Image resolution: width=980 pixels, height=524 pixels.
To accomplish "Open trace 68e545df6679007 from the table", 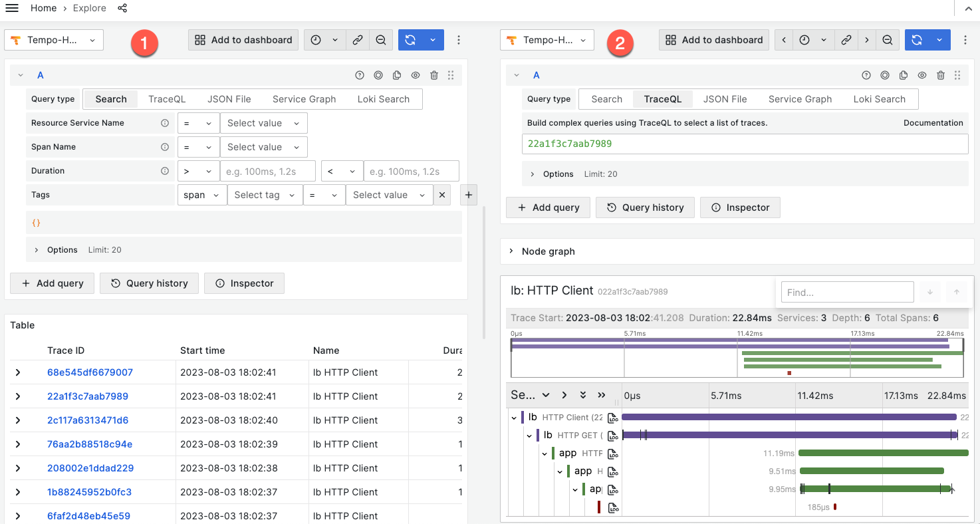I will click(x=90, y=372).
